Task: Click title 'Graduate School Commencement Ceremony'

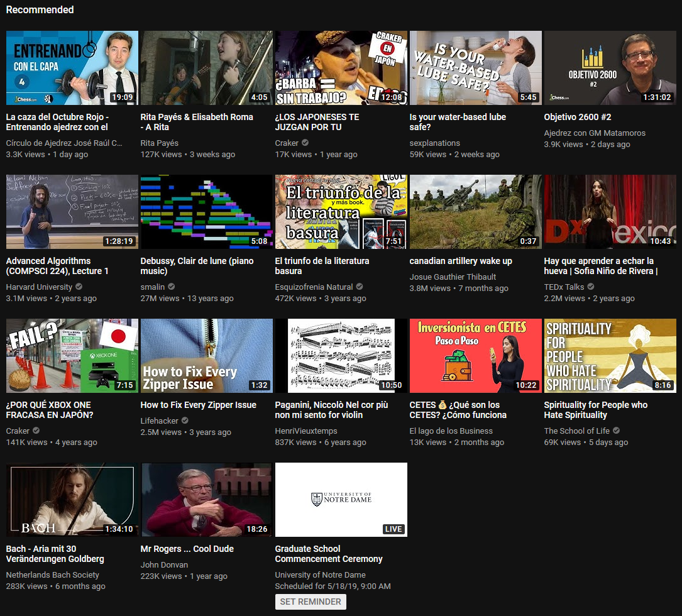Action: point(329,554)
